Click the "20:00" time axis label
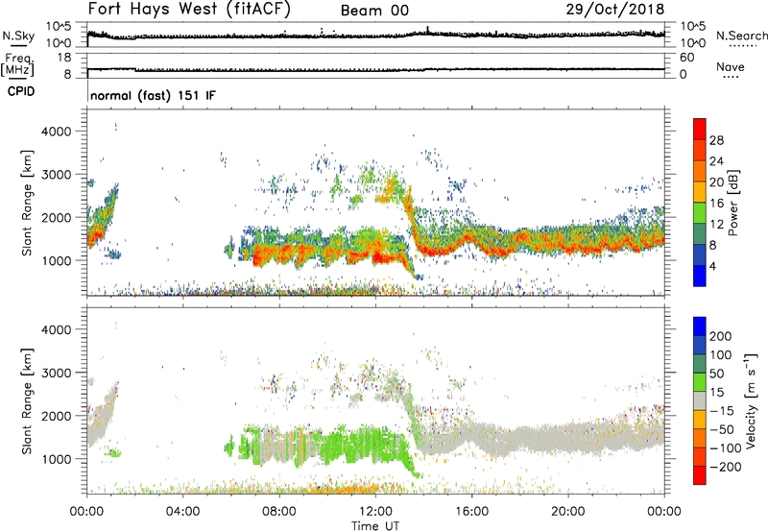 click(x=568, y=512)
